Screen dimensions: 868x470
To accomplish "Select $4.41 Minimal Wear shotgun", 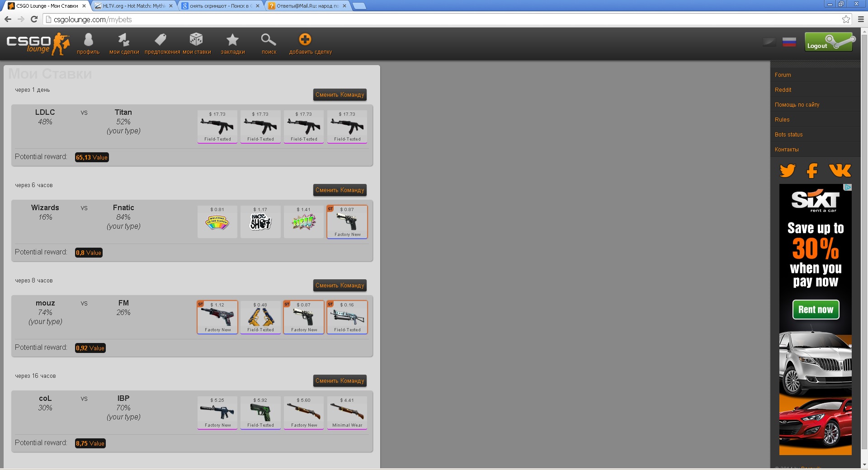I will coord(347,413).
